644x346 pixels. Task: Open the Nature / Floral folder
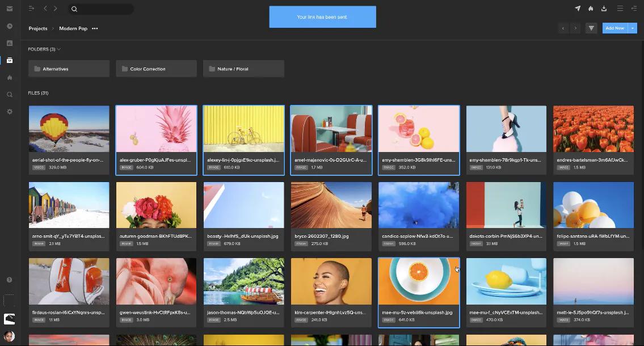pyautogui.click(x=243, y=69)
